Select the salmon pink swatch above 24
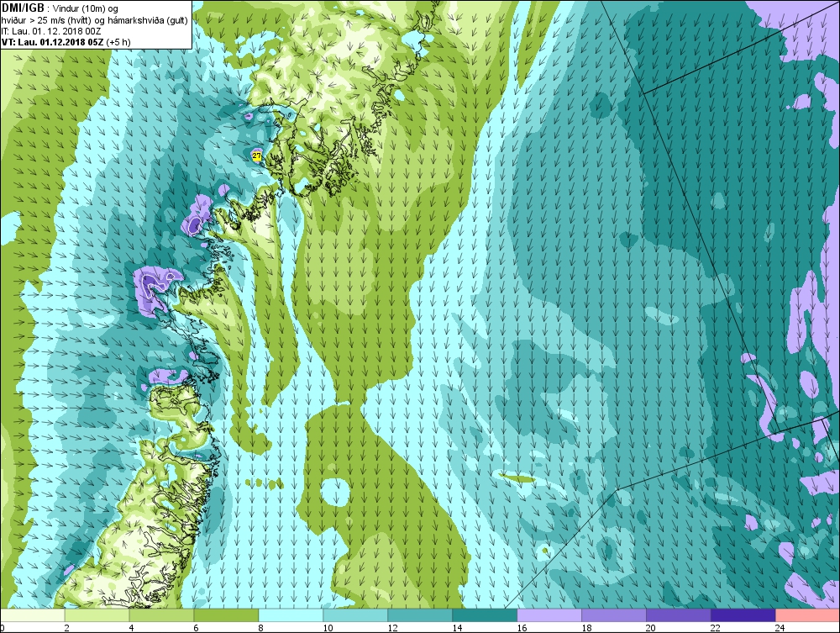This screenshot has width=840, height=633. pyautogui.click(x=808, y=615)
